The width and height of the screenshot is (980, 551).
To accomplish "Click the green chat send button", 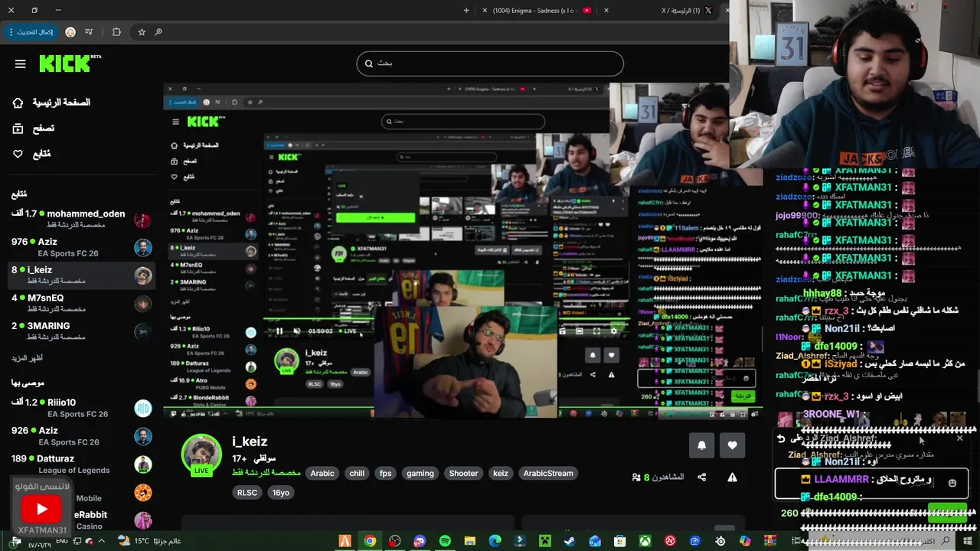I will 947,514.
